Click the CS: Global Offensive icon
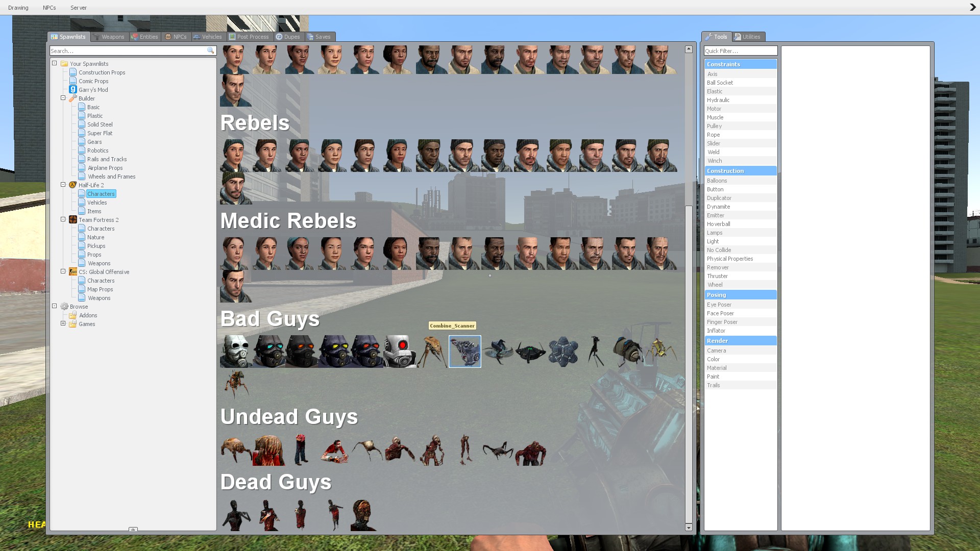This screenshot has height=551, width=980. [73, 272]
